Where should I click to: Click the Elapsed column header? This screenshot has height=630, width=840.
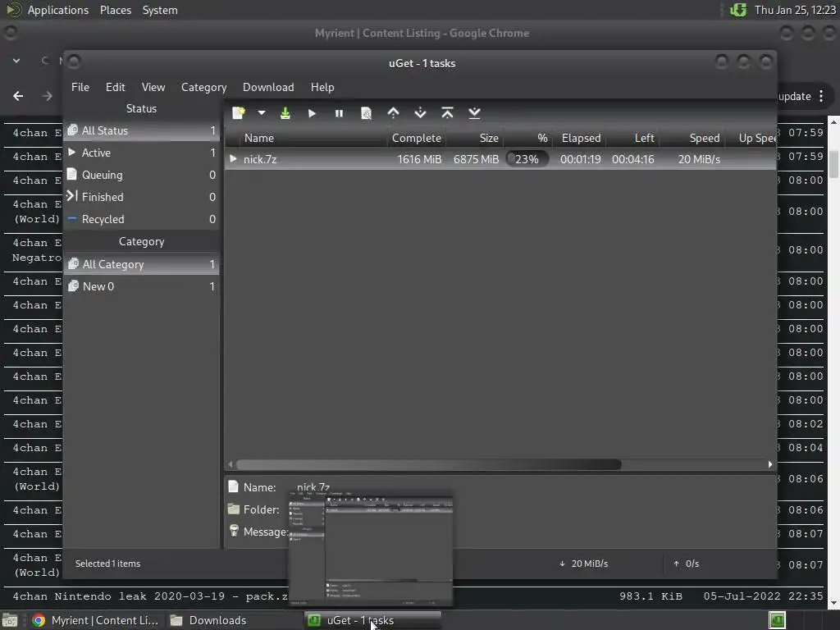pyautogui.click(x=581, y=138)
